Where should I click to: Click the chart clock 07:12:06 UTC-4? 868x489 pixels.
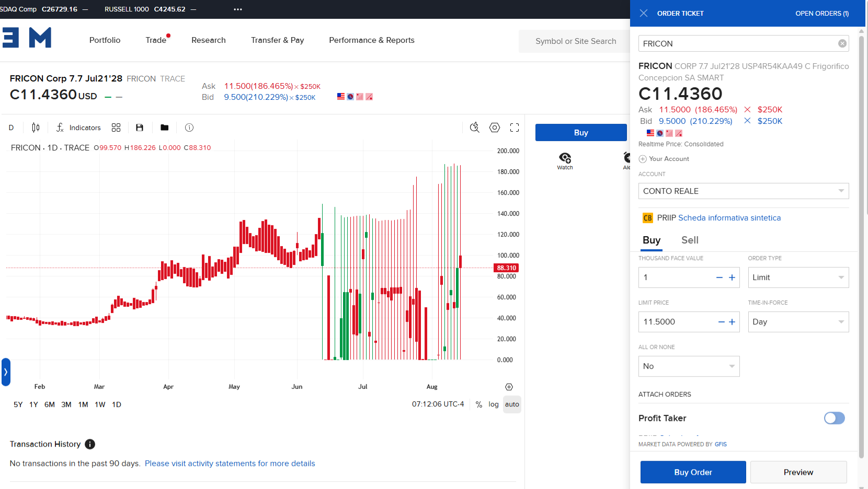[x=438, y=404]
